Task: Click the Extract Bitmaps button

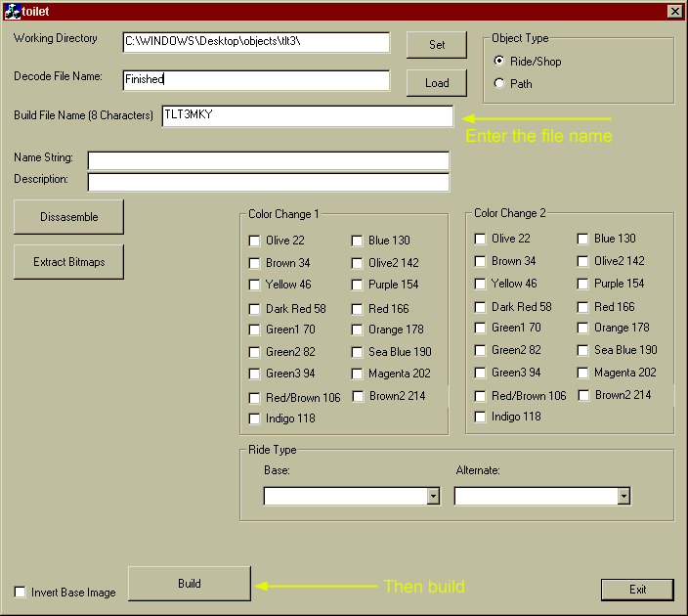Action: (x=68, y=262)
